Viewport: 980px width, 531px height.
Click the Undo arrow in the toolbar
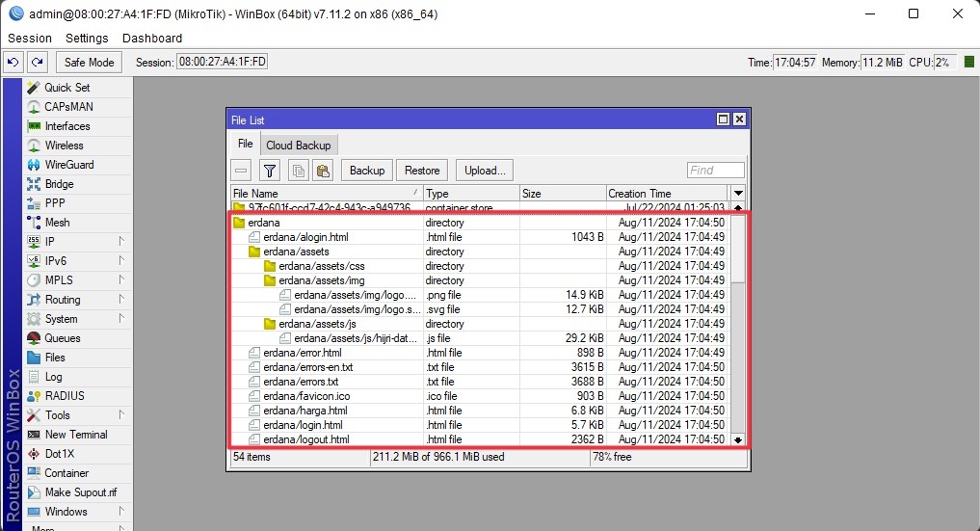(13, 62)
